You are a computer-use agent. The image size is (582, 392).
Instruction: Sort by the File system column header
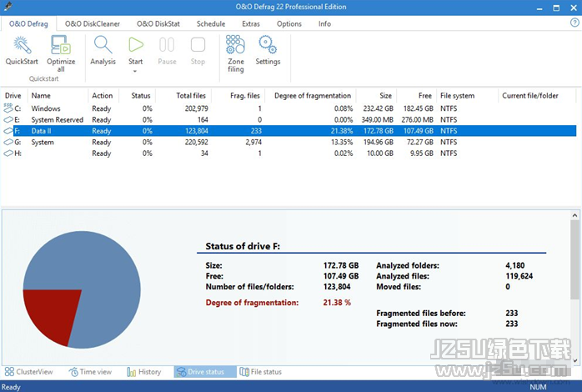coord(457,95)
